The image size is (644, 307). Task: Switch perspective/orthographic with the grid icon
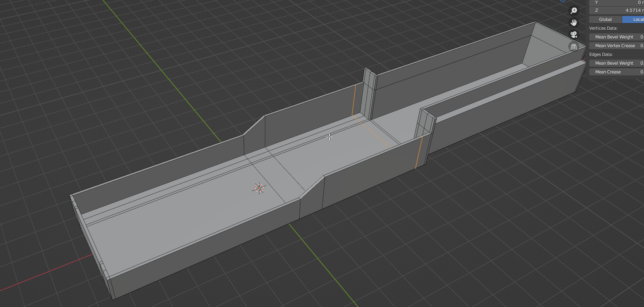(574, 46)
